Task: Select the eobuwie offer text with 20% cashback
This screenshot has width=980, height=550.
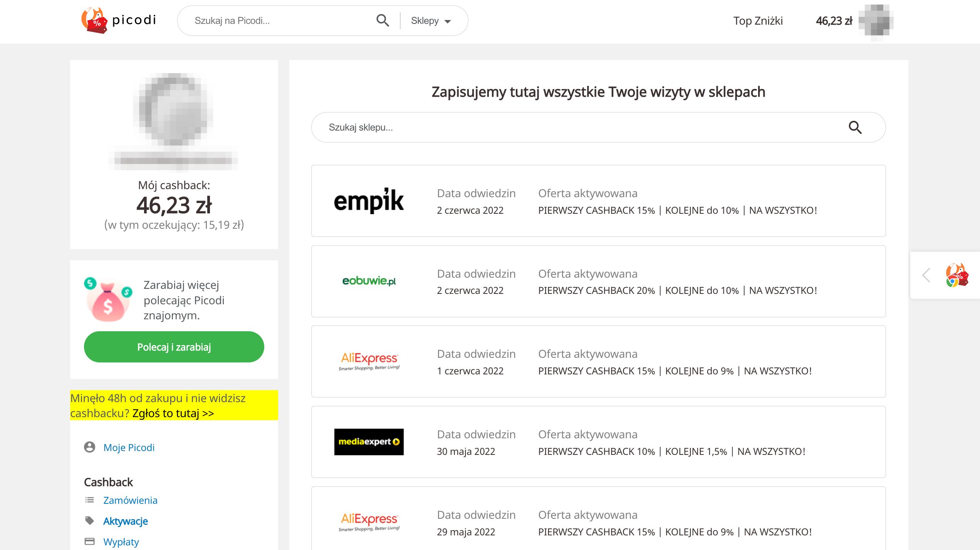Action: (678, 290)
